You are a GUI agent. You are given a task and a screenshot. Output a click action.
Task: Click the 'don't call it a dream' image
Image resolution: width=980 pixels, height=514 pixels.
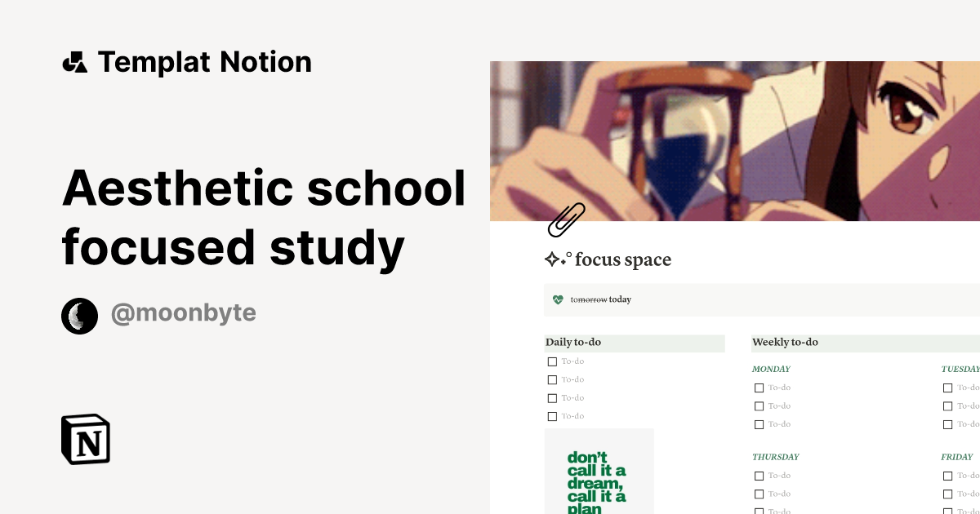click(x=599, y=472)
